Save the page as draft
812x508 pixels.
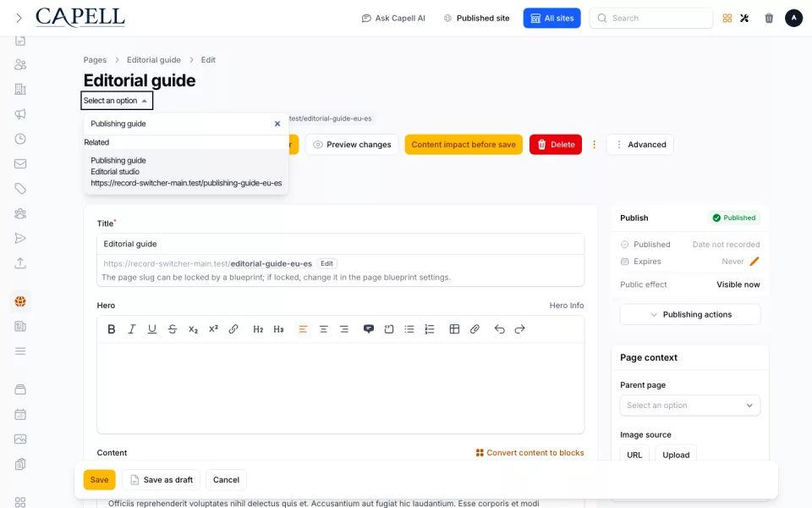click(x=161, y=480)
